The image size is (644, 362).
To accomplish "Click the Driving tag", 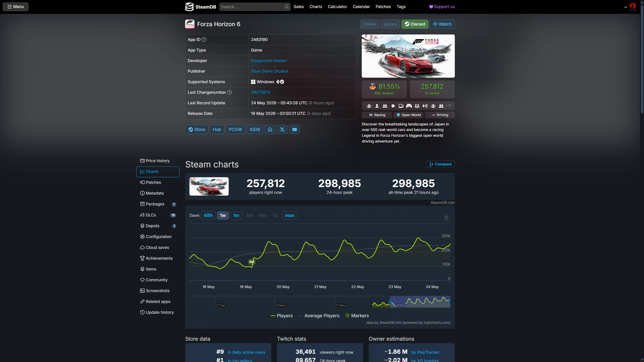I will [440, 115].
